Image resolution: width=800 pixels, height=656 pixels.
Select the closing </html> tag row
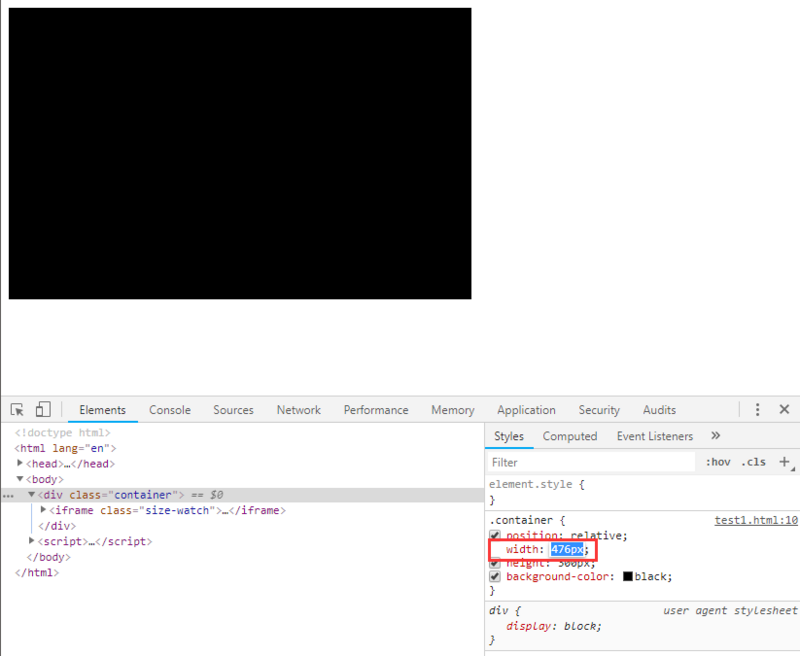point(37,573)
